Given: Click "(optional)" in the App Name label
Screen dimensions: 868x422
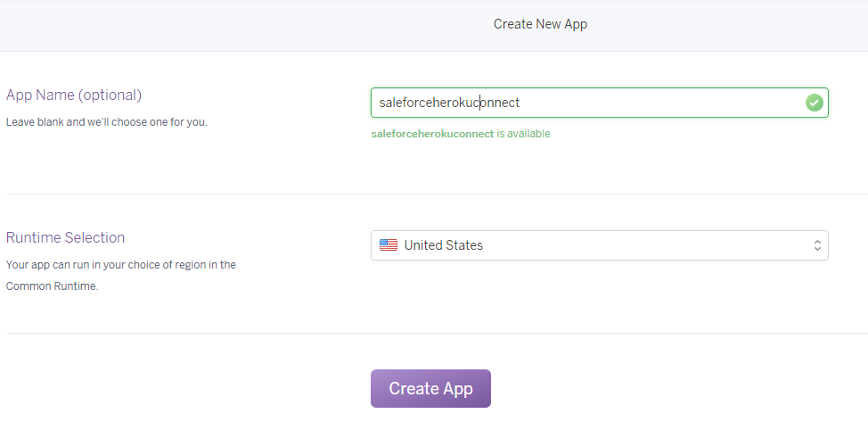Looking at the screenshot, I should tap(110, 95).
